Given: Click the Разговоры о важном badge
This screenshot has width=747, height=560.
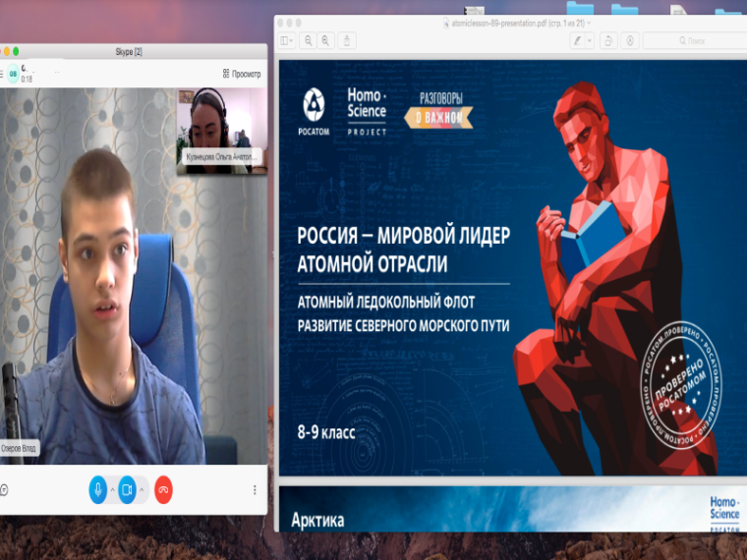Looking at the screenshot, I should [438, 110].
